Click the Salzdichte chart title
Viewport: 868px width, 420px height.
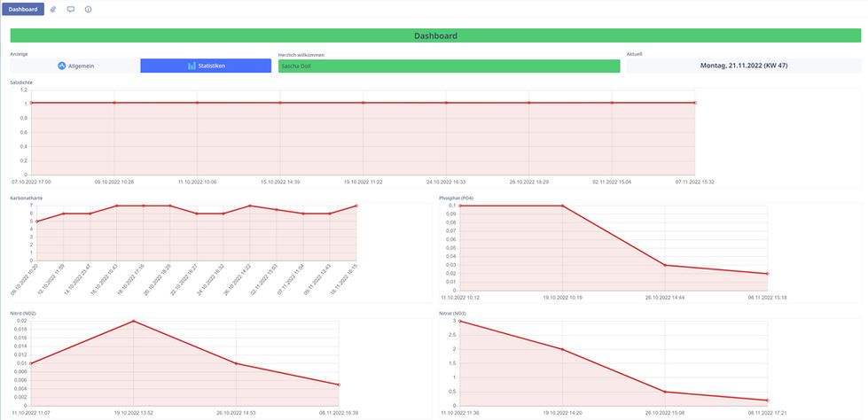pos(21,82)
